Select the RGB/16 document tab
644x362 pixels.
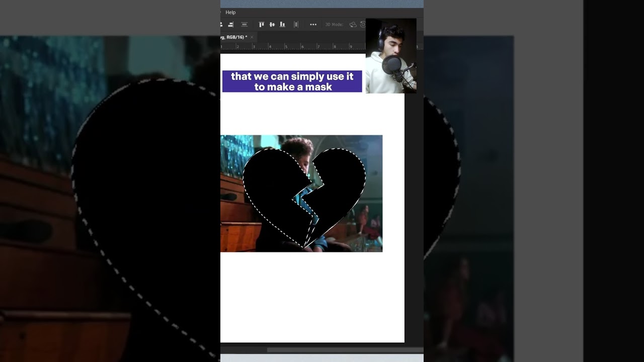pyautogui.click(x=238, y=37)
